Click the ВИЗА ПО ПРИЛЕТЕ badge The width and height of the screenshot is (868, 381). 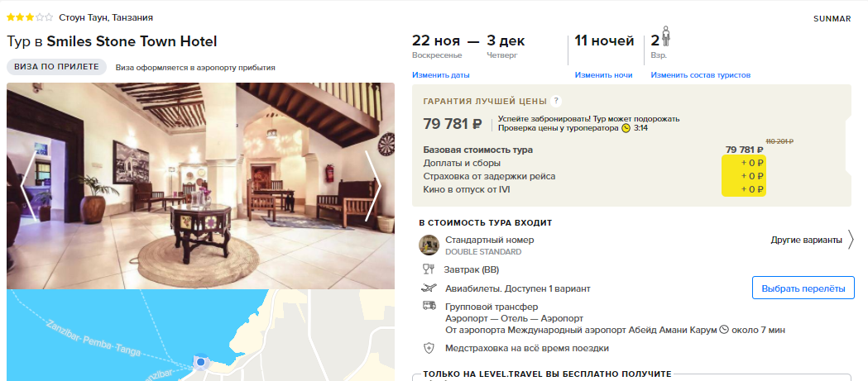(x=56, y=67)
